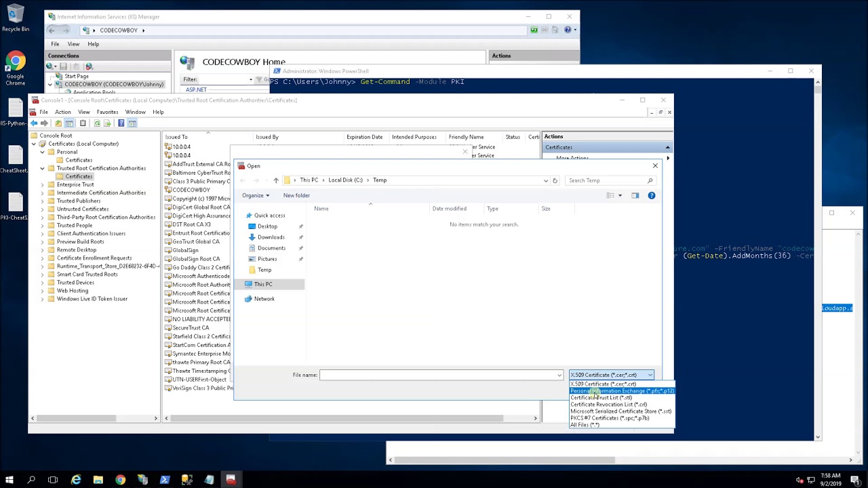The image size is (868, 488).
Task: Click the Local Disk (C:) breadcrumb
Action: click(x=345, y=180)
